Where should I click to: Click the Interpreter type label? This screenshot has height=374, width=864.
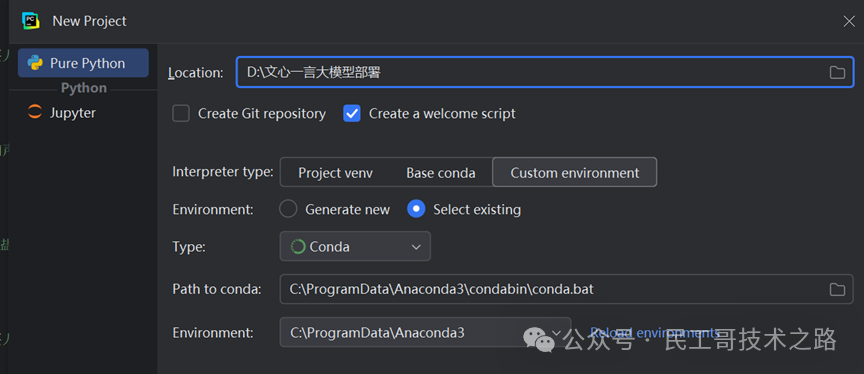[x=223, y=172]
